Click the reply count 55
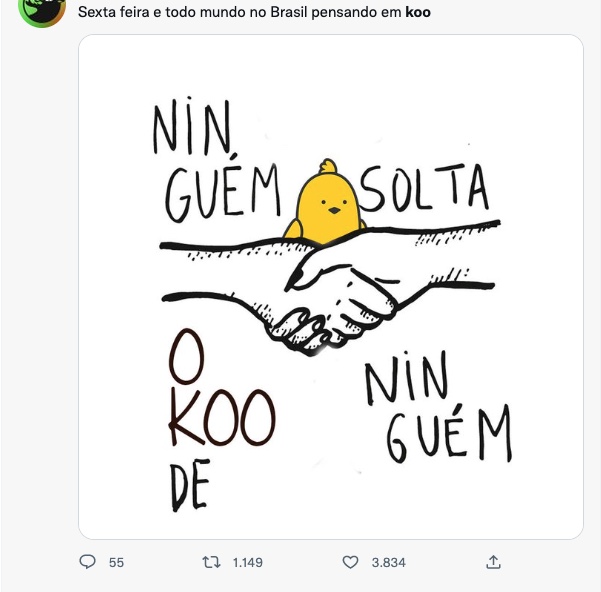 (x=116, y=563)
